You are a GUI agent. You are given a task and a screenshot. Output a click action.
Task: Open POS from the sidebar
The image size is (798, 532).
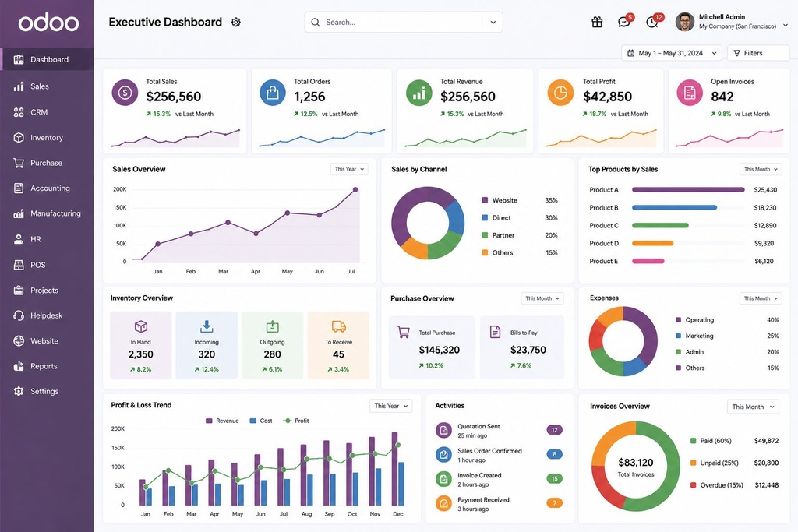pos(47,265)
